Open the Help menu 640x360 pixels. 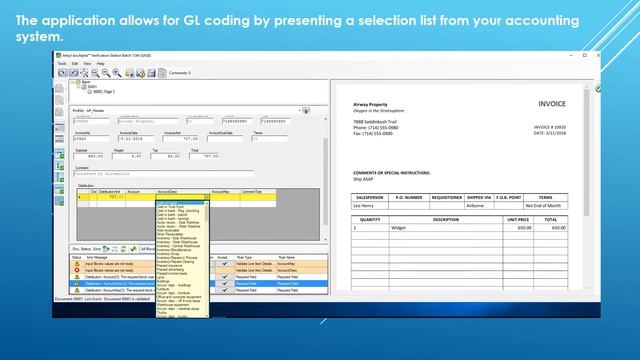100,64
